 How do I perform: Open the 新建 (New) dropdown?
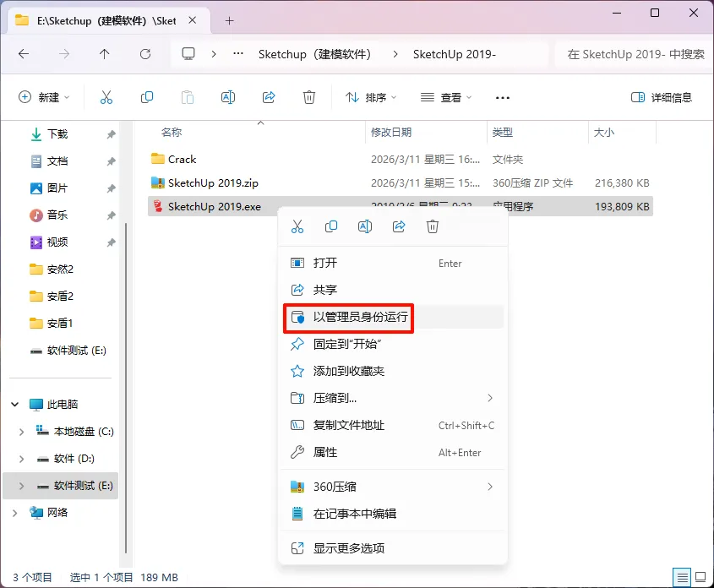44,97
